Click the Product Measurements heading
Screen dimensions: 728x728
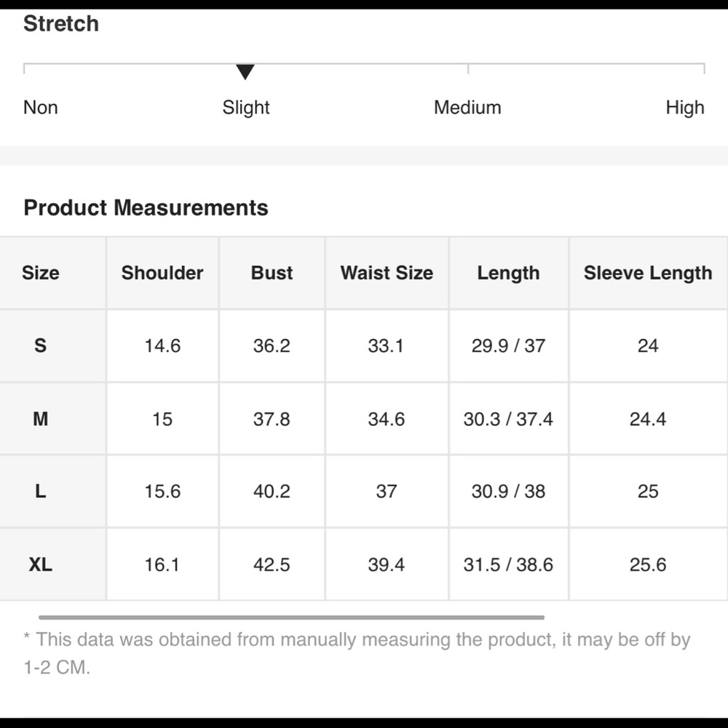tap(146, 207)
